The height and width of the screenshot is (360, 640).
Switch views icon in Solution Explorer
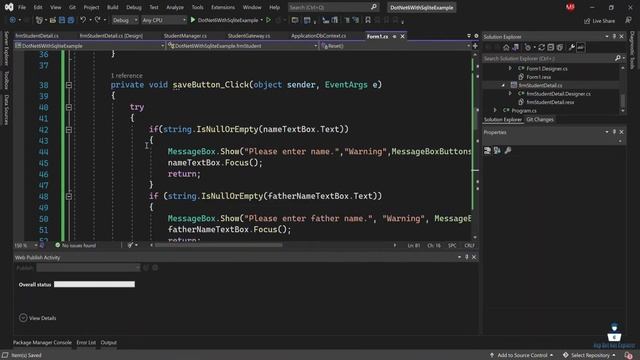[516, 48]
